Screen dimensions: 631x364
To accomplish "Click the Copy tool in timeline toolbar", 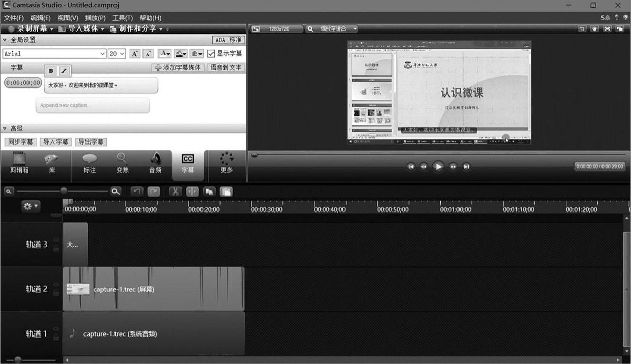I will pos(209,191).
